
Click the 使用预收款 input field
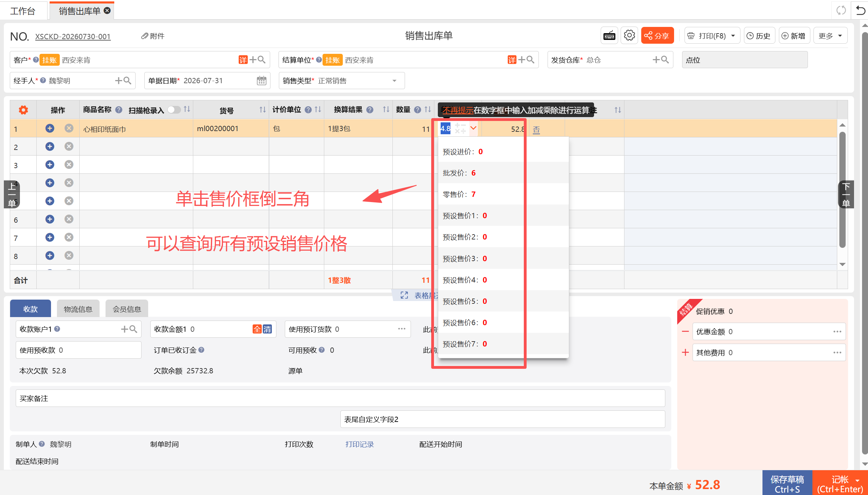click(x=78, y=350)
